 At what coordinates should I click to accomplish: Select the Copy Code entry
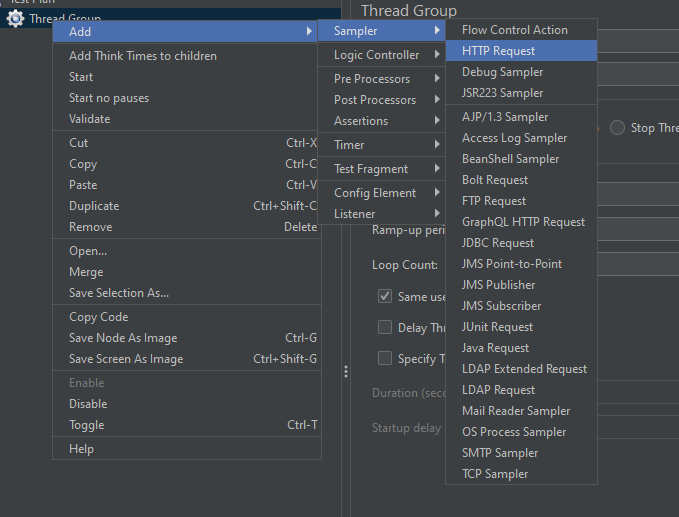coord(186,317)
